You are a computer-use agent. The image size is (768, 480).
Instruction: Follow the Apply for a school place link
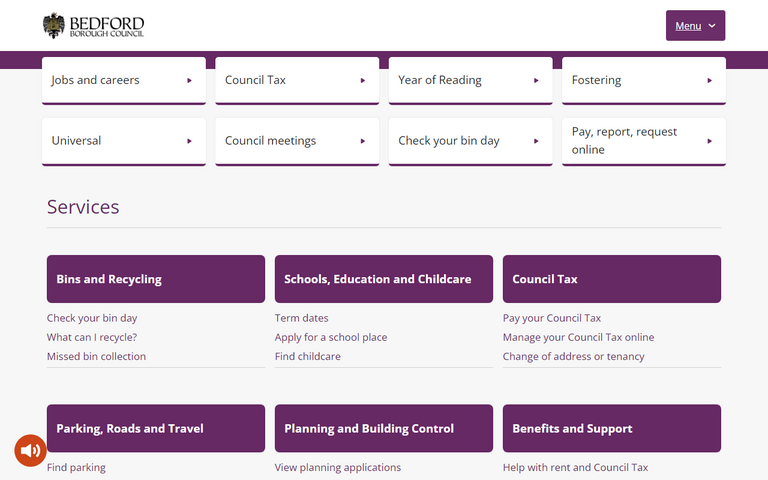coord(331,337)
